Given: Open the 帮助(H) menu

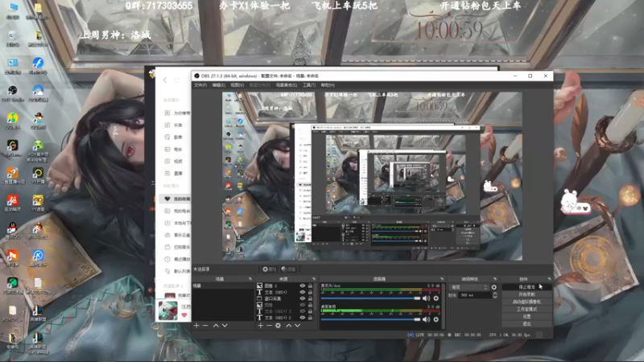Looking at the screenshot, I should (328, 85).
